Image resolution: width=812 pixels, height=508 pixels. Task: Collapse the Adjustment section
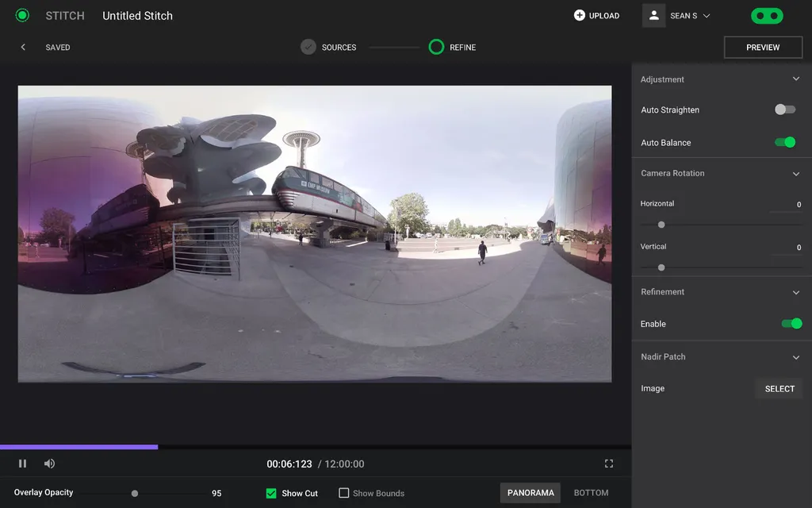point(796,79)
